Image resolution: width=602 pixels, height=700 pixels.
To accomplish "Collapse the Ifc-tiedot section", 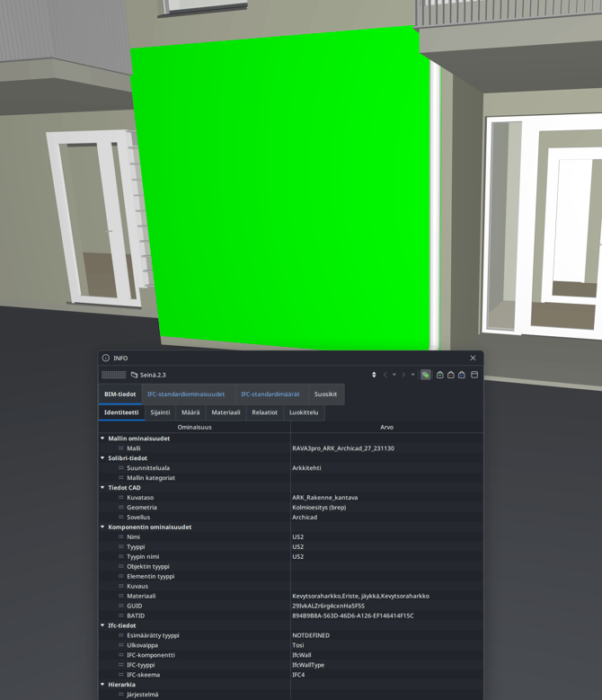I will 102,625.
